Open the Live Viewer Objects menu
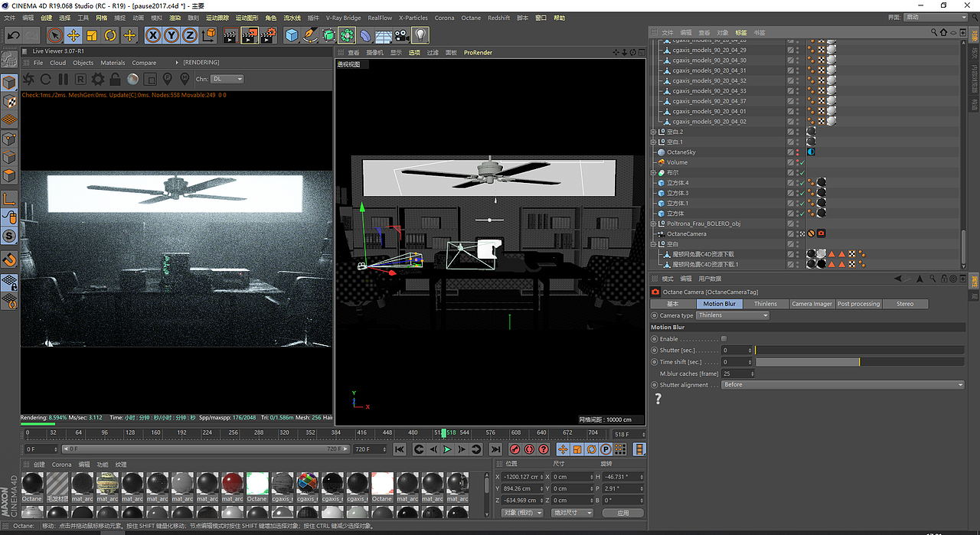 (x=83, y=63)
